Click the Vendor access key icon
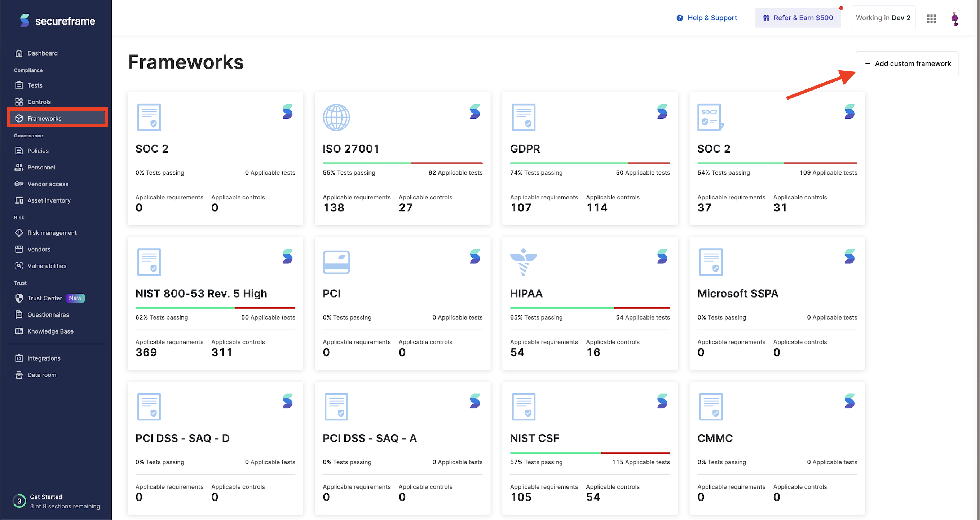The width and height of the screenshot is (980, 520). tap(19, 184)
